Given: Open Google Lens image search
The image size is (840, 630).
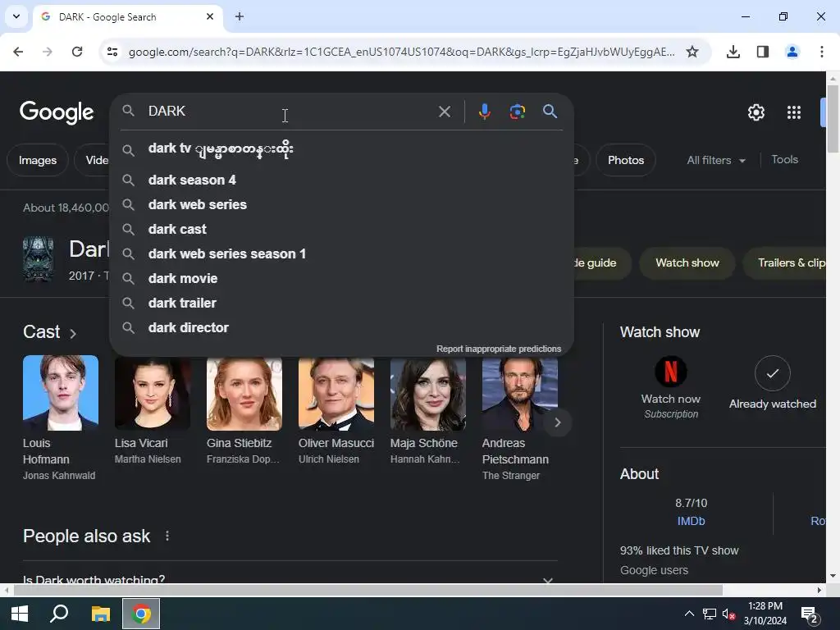Looking at the screenshot, I should coord(517,112).
